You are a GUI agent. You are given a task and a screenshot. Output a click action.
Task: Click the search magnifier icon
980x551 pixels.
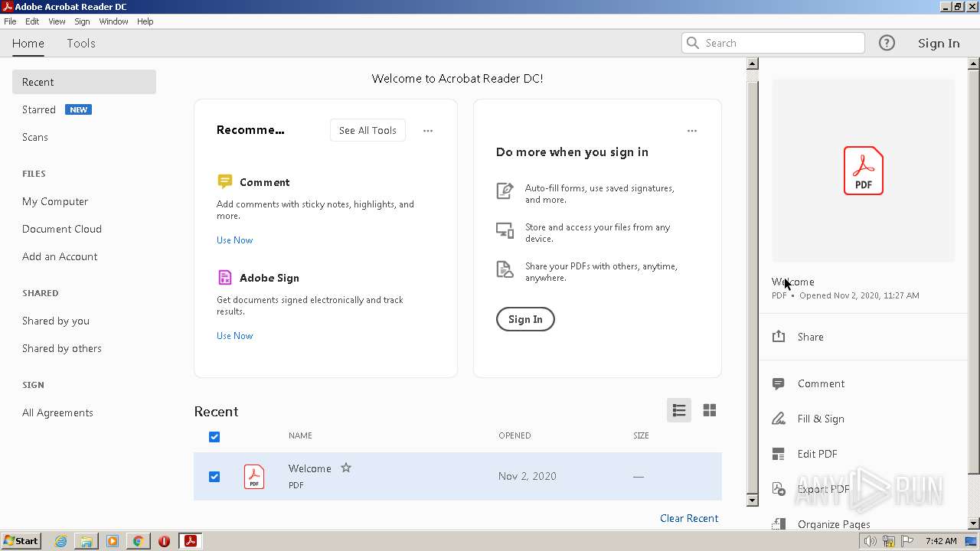693,43
